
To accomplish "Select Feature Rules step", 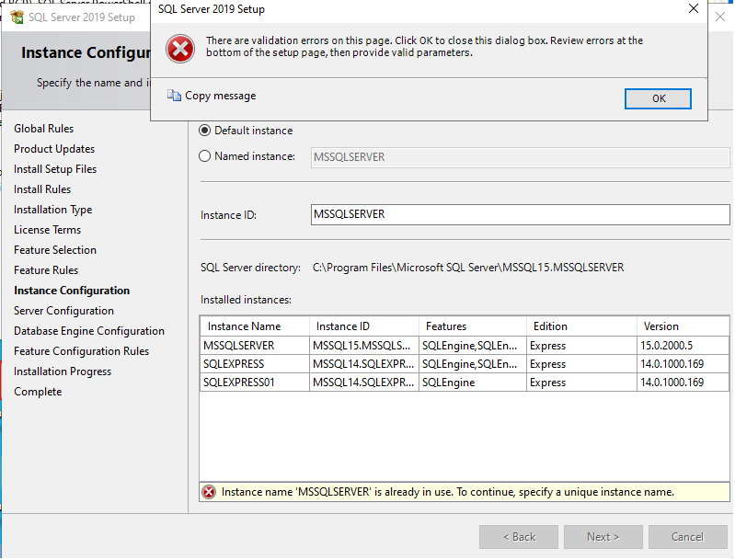I will pyautogui.click(x=46, y=270).
